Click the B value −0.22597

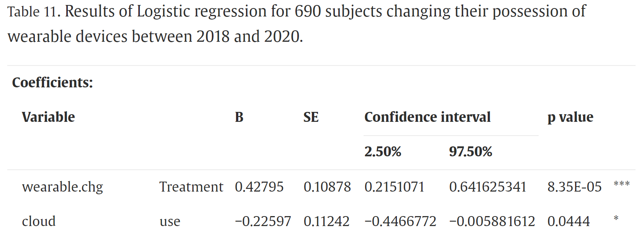click(x=263, y=221)
